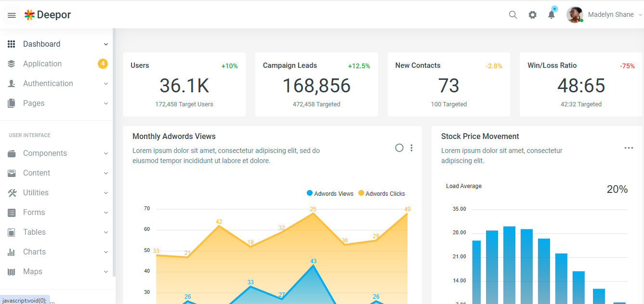Click the Tables icon in the sidebar
This screenshot has height=304, width=644.
pos(12,232)
